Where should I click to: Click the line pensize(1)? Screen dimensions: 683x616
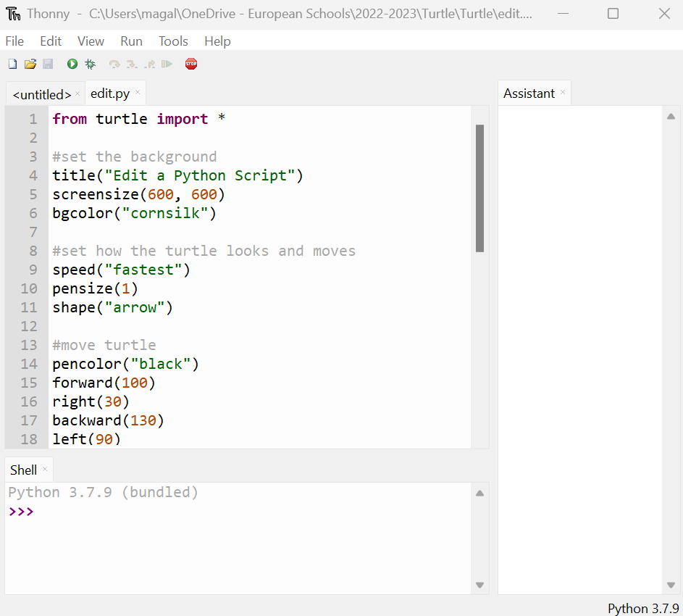[x=95, y=288]
